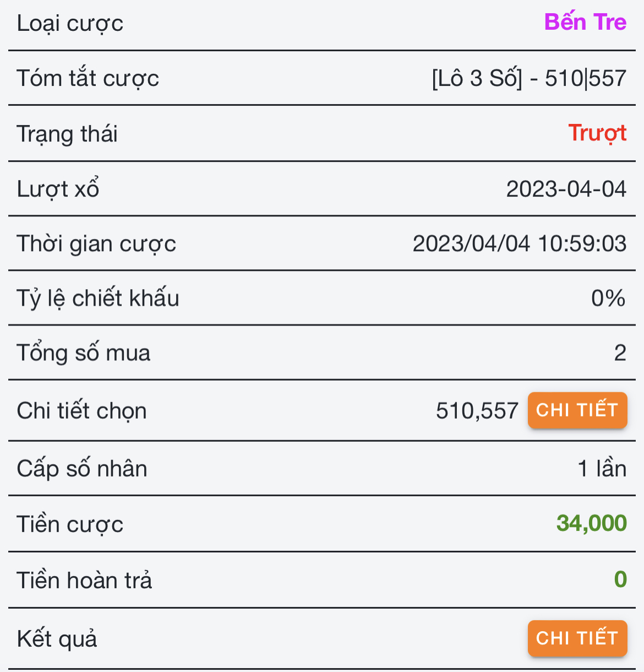Select the Trạng thái label
The height and width of the screenshot is (672, 644).
pyautogui.click(x=67, y=134)
